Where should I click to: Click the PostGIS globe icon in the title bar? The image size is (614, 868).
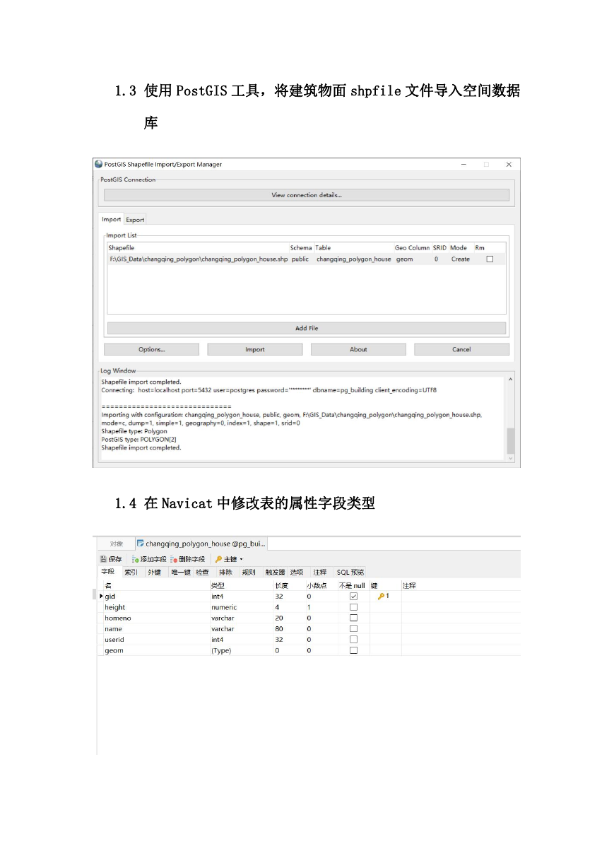(99, 164)
